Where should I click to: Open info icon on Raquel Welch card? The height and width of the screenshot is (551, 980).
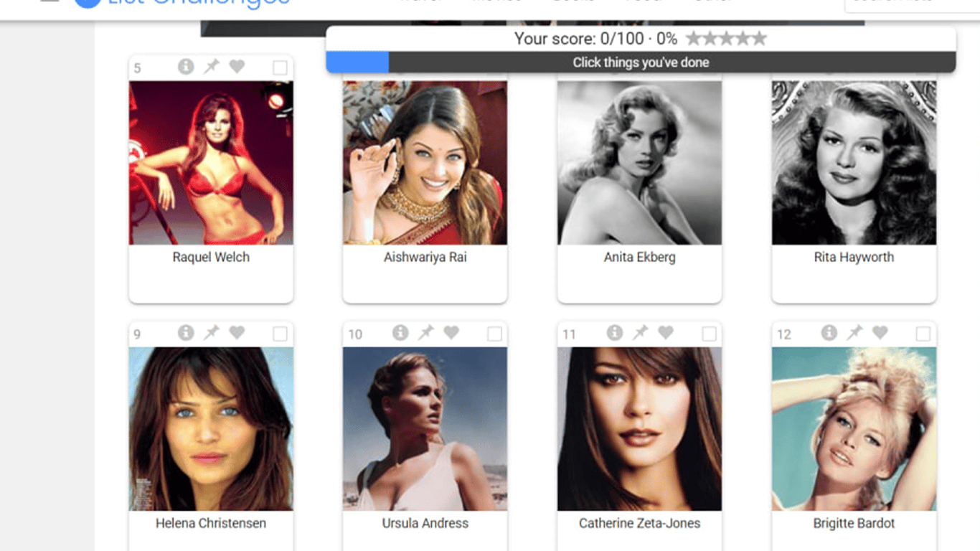click(x=186, y=67)
